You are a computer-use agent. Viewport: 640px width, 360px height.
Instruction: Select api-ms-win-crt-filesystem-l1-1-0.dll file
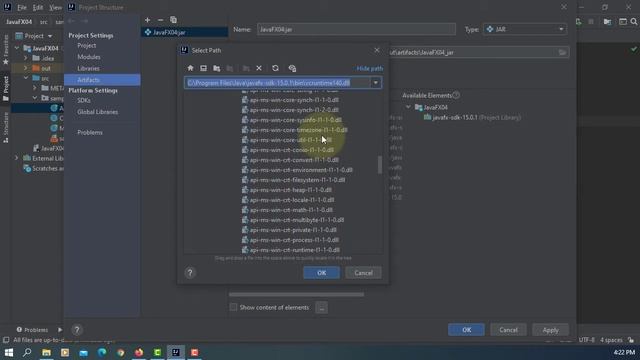[x=297, y=180]
